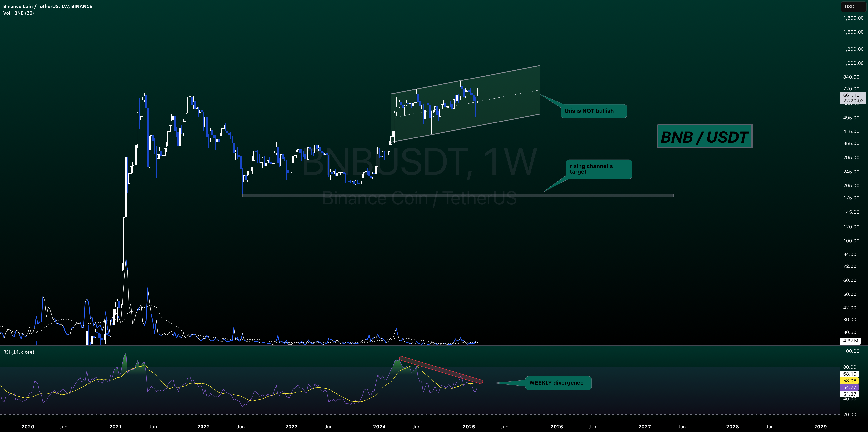This screenshot has width=868, height=432.
Task: Click the 2021 time axis label
Action: coord(116,427)
